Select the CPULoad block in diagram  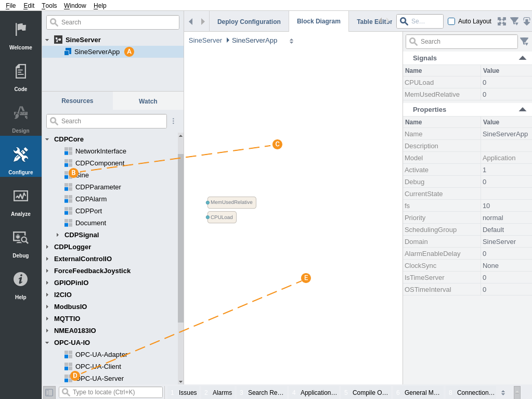point(222,217)
